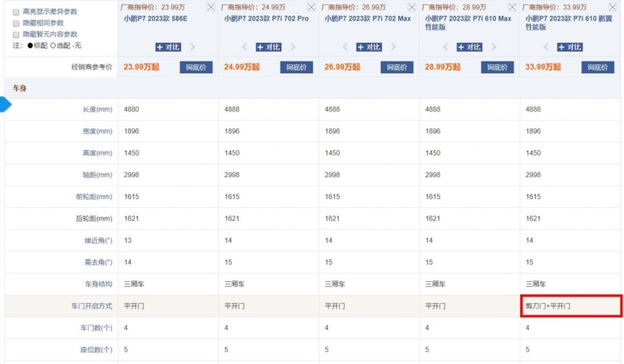Click the 经销商参考价 row label
624x364 pixels.
point(92,67)
